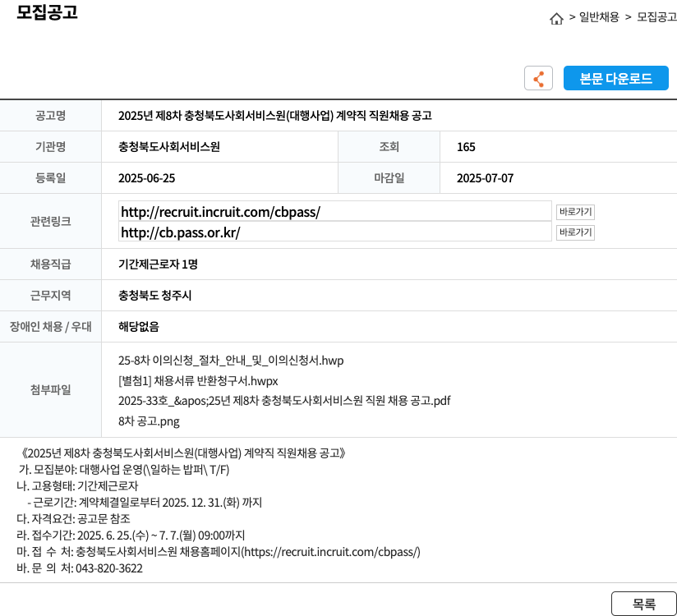The height and width of the screenshot is (616, 677).
Task: Download the body via 본문 다운로드
Action: pyautogui.click(x=615, y=78)
